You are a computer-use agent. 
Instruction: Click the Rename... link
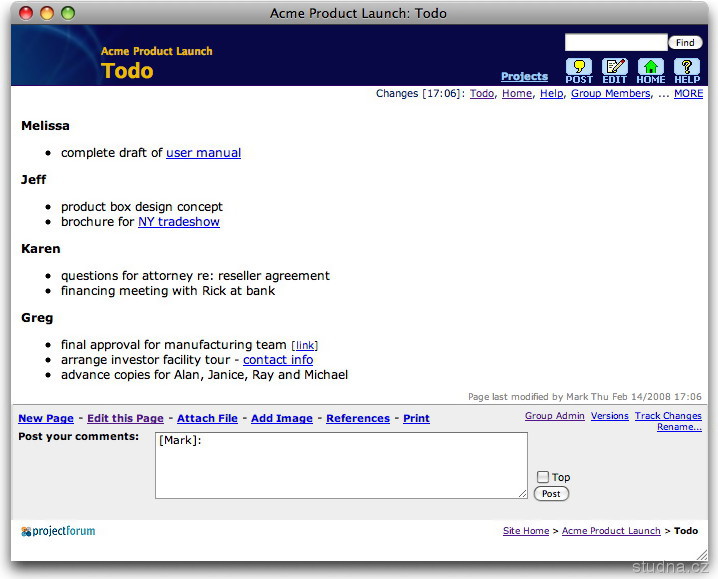click(680, 427)
